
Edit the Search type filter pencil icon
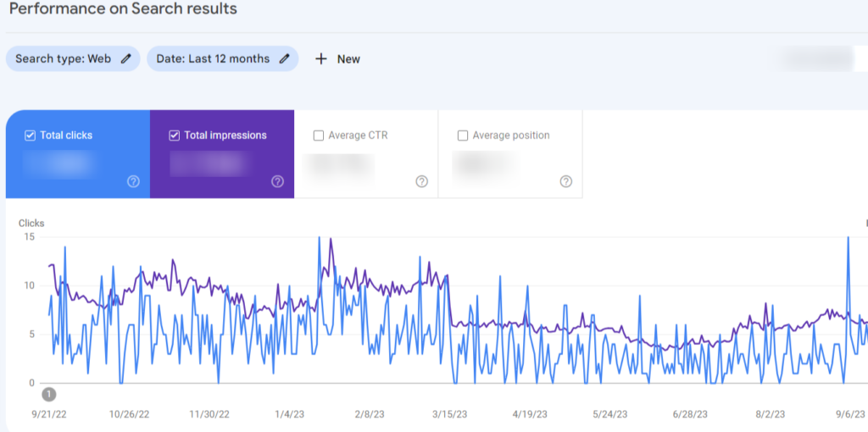coord(126,58)
